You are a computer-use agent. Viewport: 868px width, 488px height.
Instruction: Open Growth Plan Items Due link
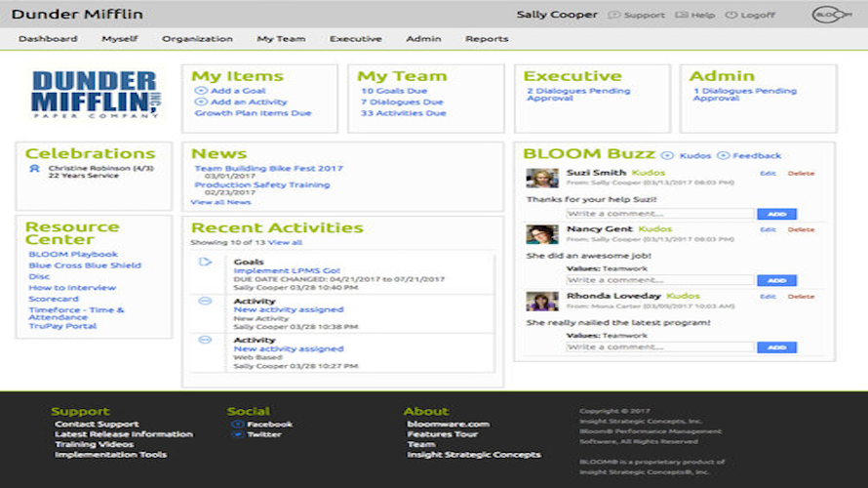(x=253, y=113)
